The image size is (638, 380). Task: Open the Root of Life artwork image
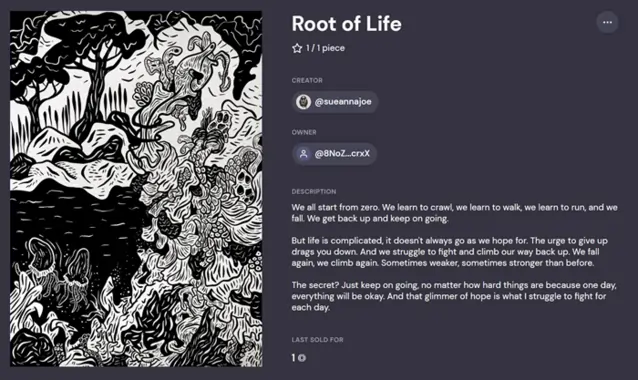(x=136, y=189)
